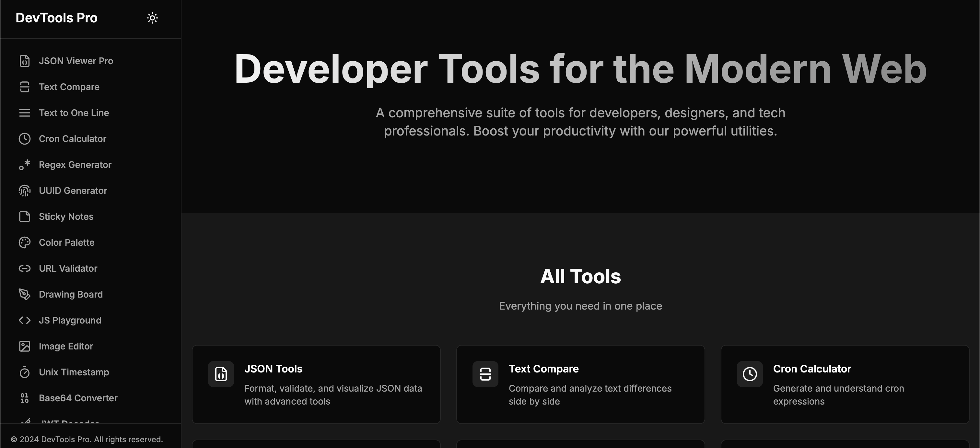The height and width of the screenshot is (448, 980).
Task: Click the Base64 Converter binary icon
Action: pyautogui.click(x=24, y=398)
